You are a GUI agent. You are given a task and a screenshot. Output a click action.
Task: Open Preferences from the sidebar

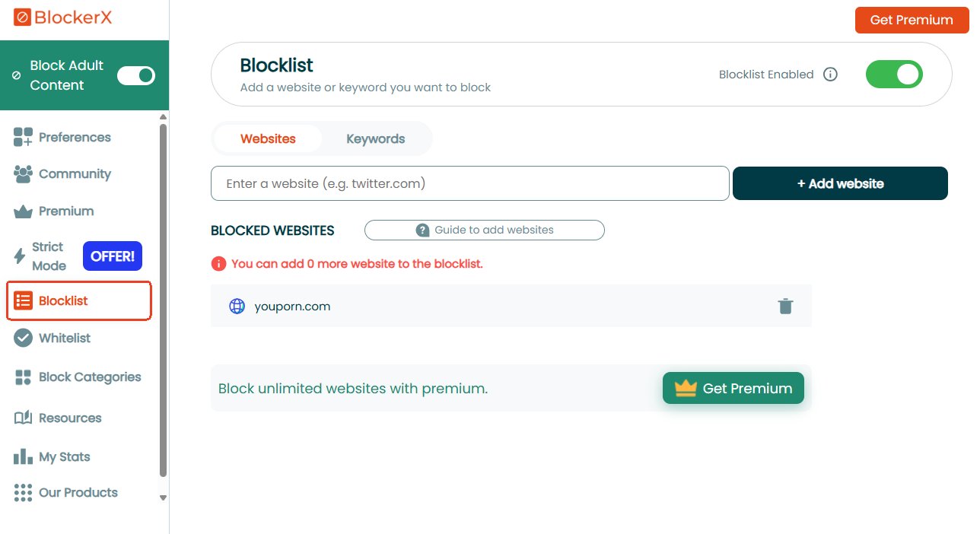23,137
